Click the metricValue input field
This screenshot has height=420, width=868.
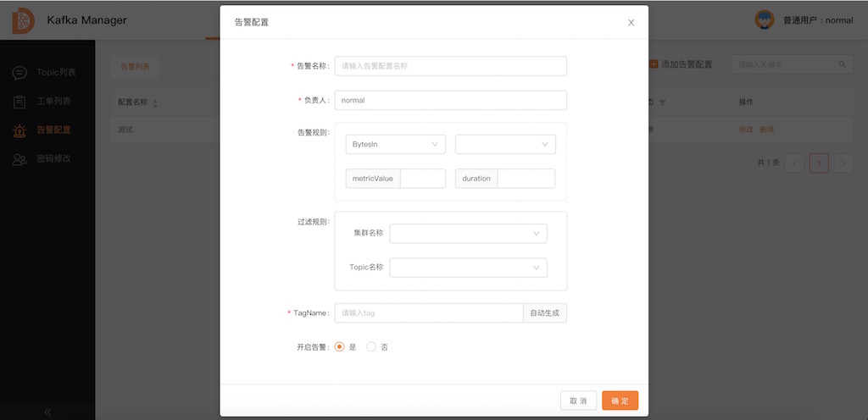422,179
